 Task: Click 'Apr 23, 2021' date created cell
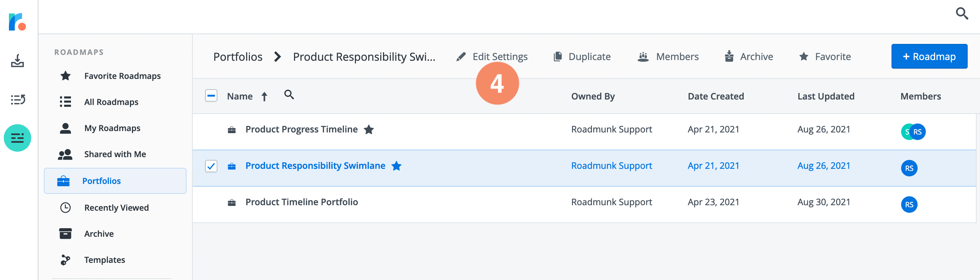[713, 202]
